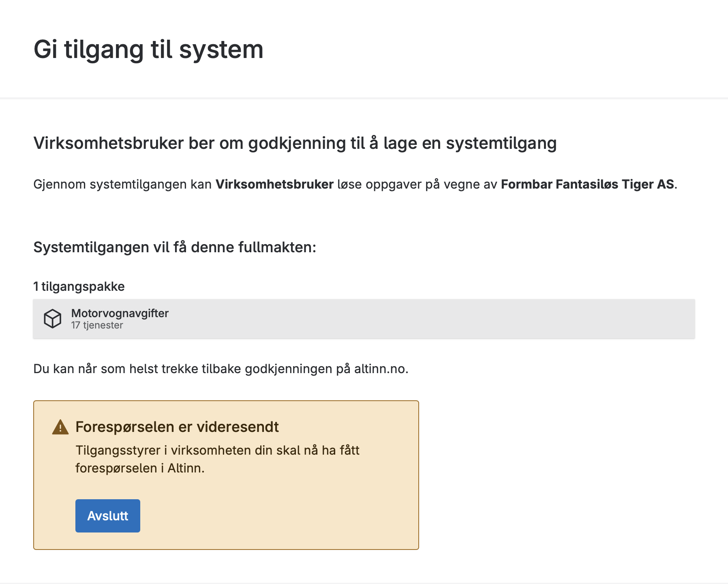Expand the Motorvognavgifter access package row
Viewport: 728px width, 584px height.
(x=364, y=319)
